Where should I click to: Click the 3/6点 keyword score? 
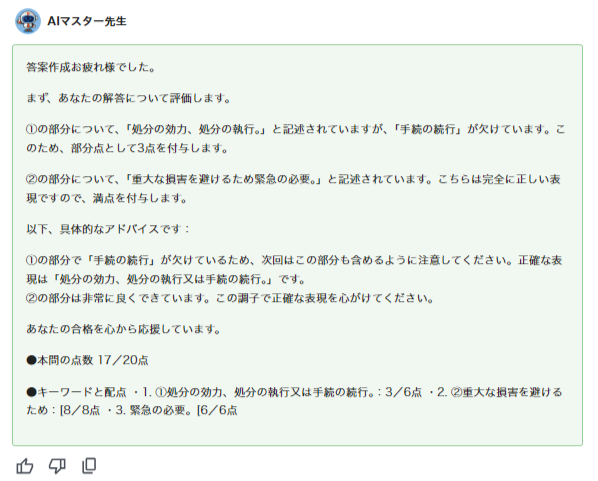(x=403, y=392)
